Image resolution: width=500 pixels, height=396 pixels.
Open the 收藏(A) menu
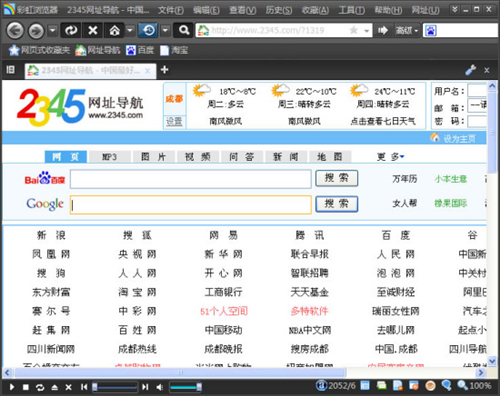(x=315, y=10)
